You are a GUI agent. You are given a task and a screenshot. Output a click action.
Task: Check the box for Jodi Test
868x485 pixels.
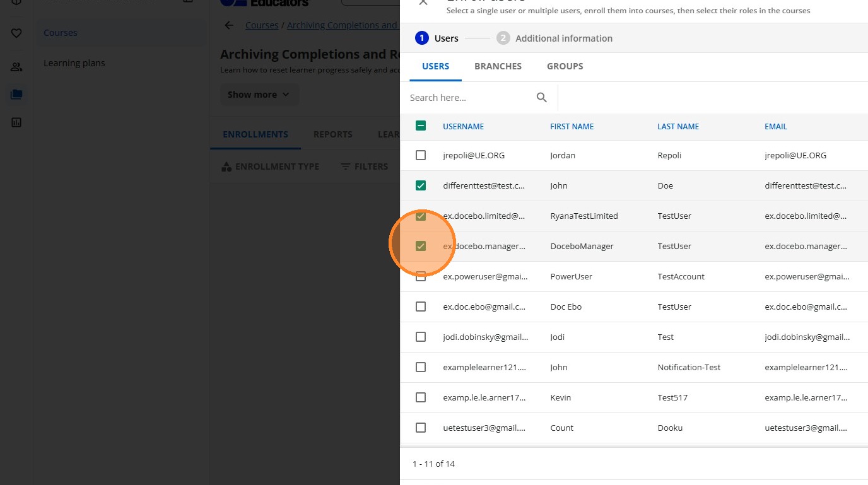[421, 337]
